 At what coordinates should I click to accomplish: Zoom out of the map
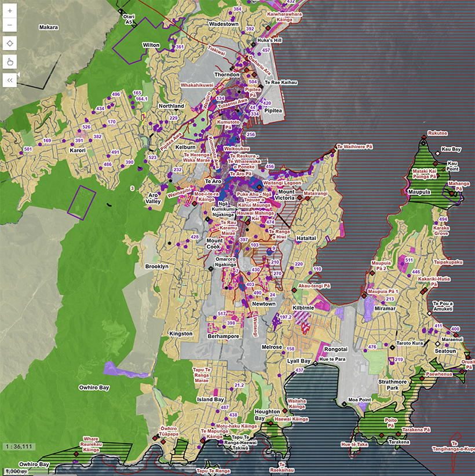pyautogui.click(x=9, y=25)
